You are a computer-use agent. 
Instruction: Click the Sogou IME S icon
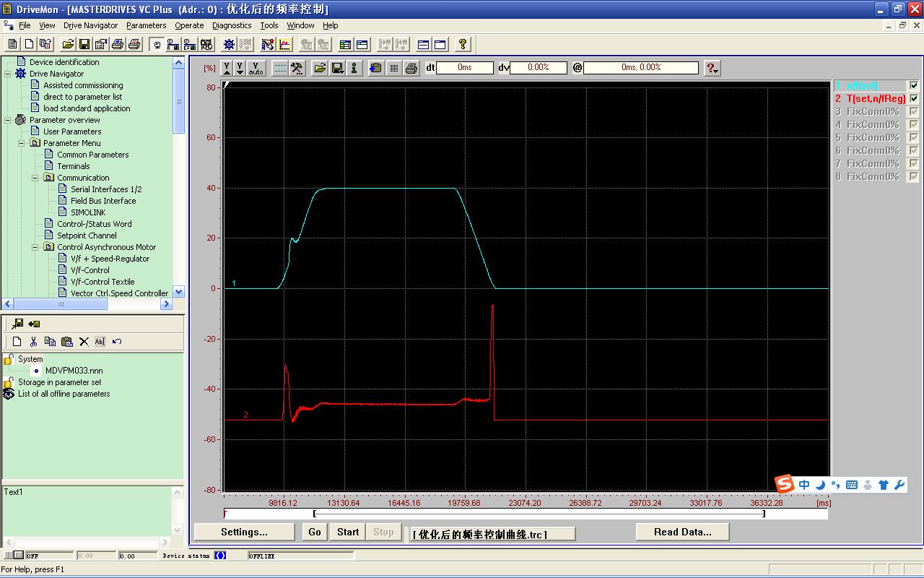[785, 483]
